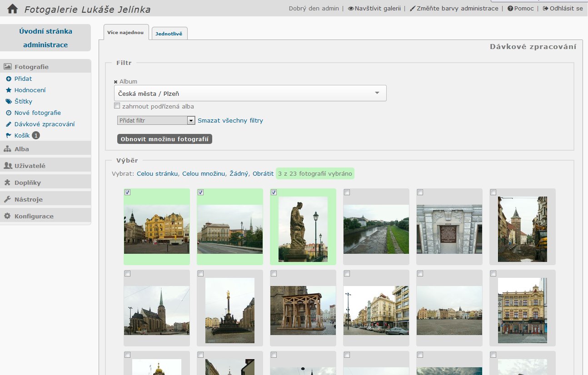588x375 pixels.
Task: Click the x icon to remove Album filter
Action: click(x=116, y=82)
